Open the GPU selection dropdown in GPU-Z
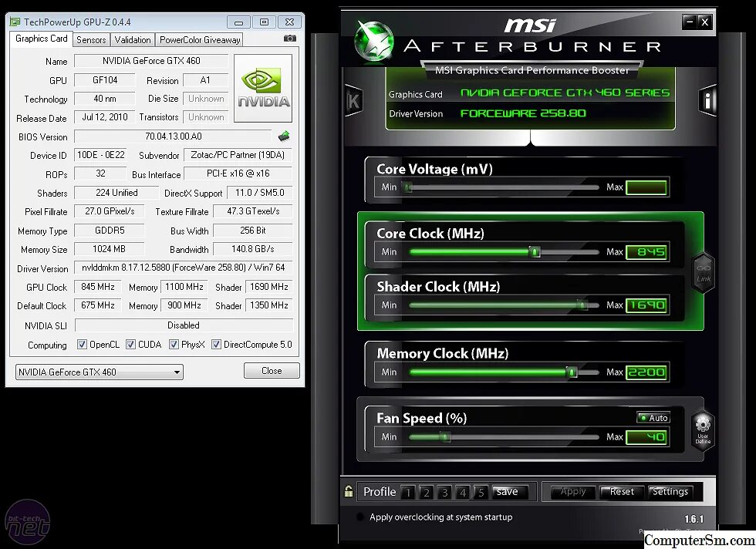 point(100,372)
